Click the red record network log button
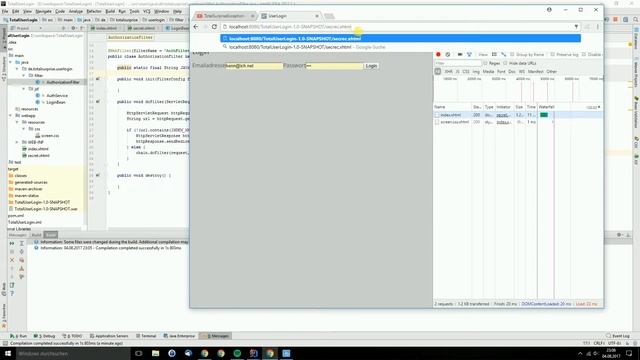The image size is (640, 360). pyautogui.click(x=438, y=54)
